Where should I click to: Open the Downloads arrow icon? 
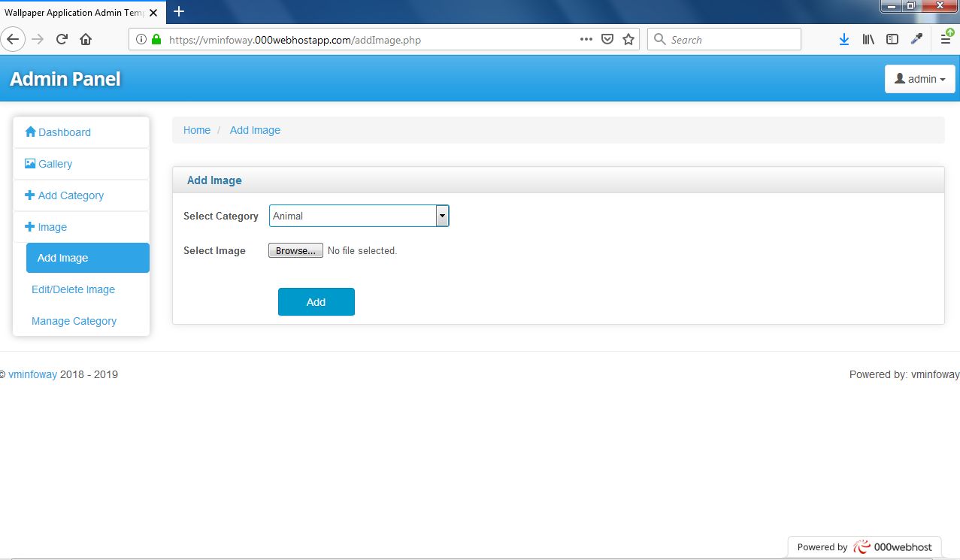844,40
